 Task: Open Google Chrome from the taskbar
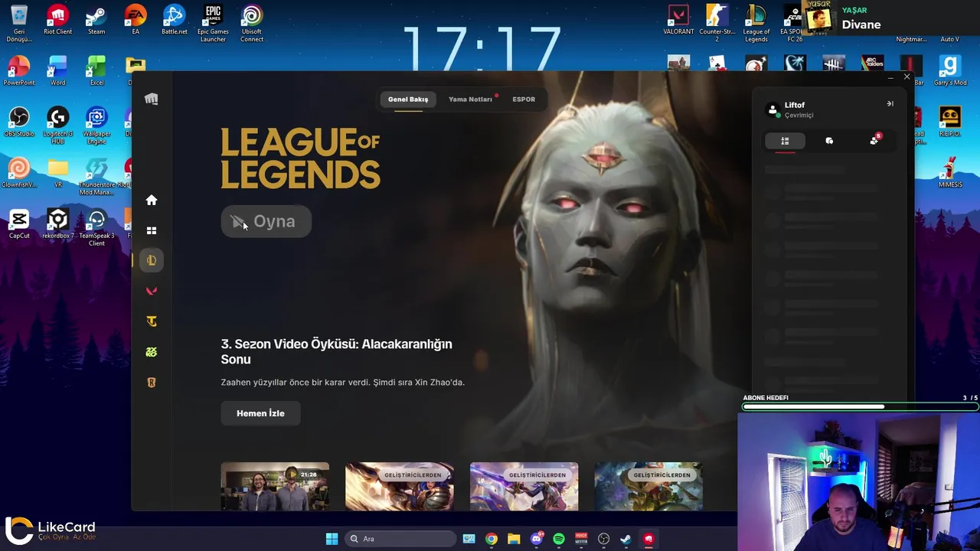tap(492, 539)
